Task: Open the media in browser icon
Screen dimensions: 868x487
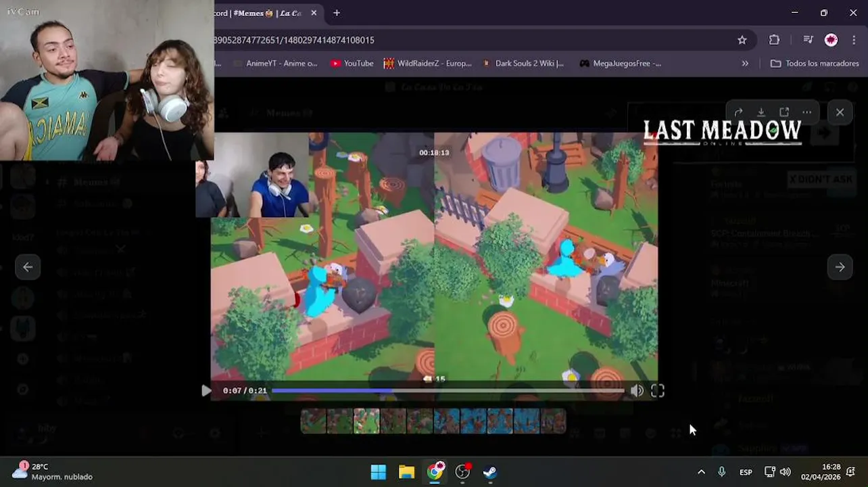Action: pos(784,112)
